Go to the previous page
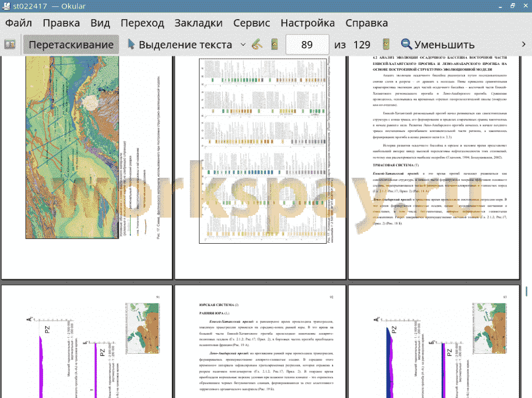Viewport: 532px width, 398px height. [275, 45]
